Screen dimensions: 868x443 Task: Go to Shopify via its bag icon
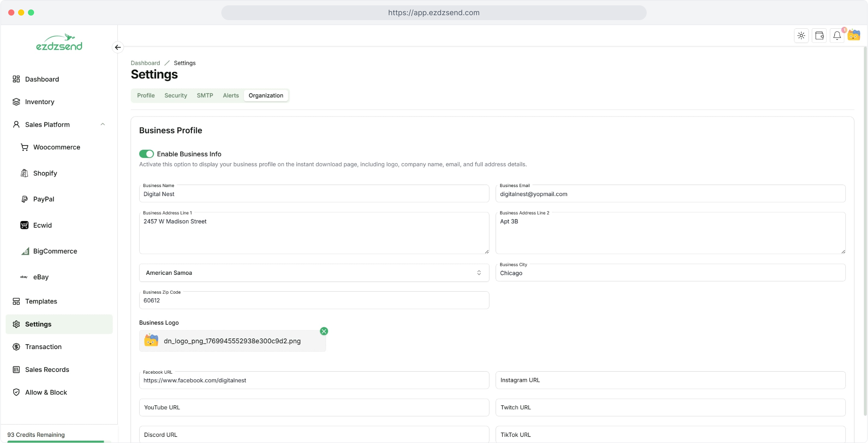[25, 173]
